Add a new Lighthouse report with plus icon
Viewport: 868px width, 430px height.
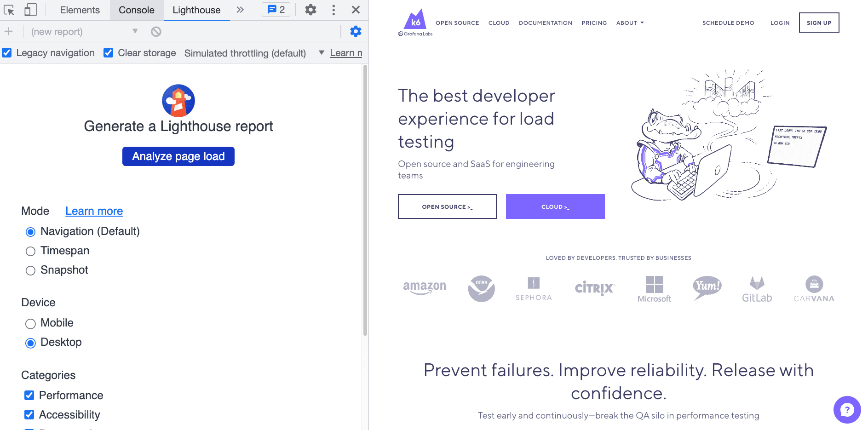pyautogui.click(x=8, y=31)
